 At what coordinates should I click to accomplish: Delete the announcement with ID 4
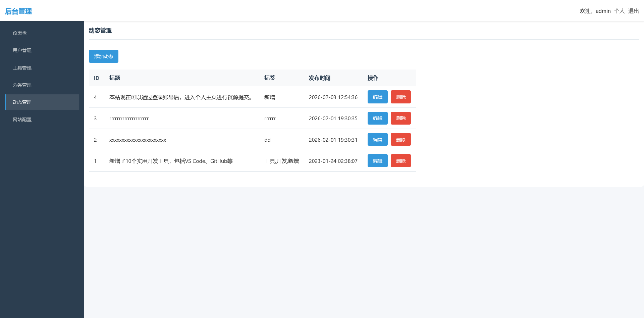400,97
